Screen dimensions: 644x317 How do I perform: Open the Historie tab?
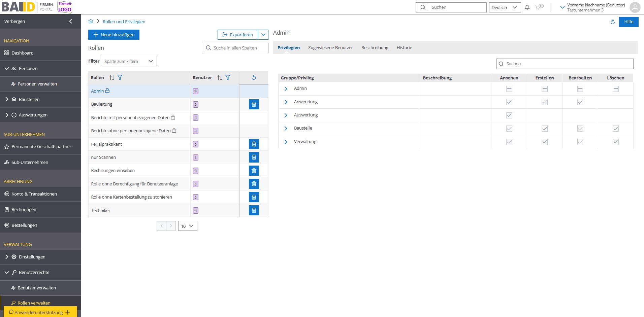(404, 48)
